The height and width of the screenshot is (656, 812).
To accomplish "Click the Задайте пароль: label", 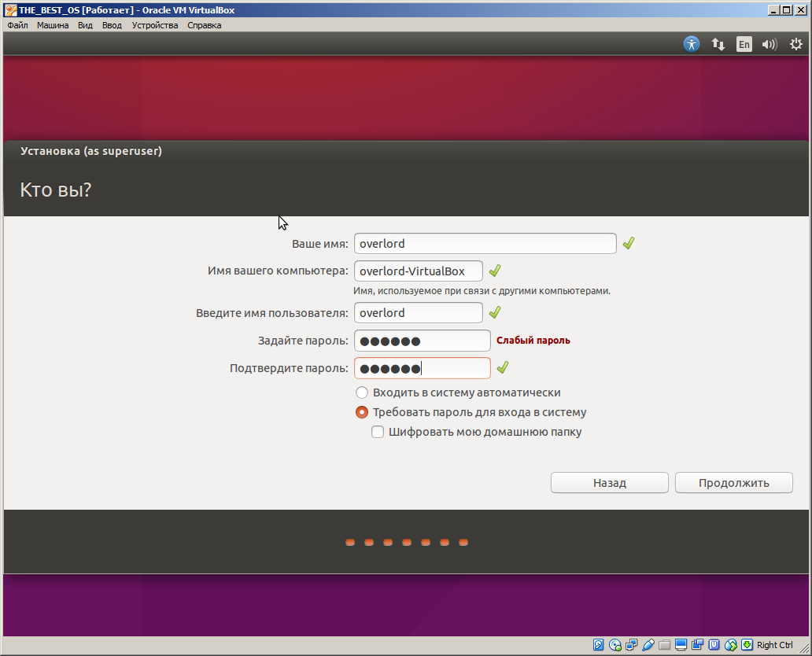I will [x=303, y=341].
